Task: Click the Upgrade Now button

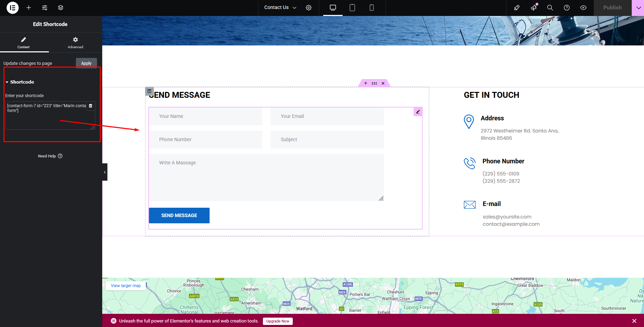Action: [x=277, y=321]
